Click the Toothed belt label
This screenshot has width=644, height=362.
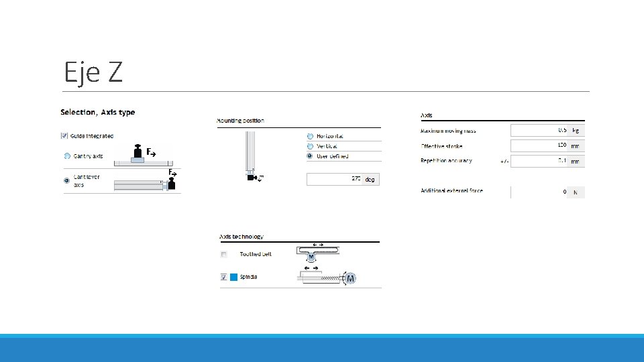coord(256,254)
